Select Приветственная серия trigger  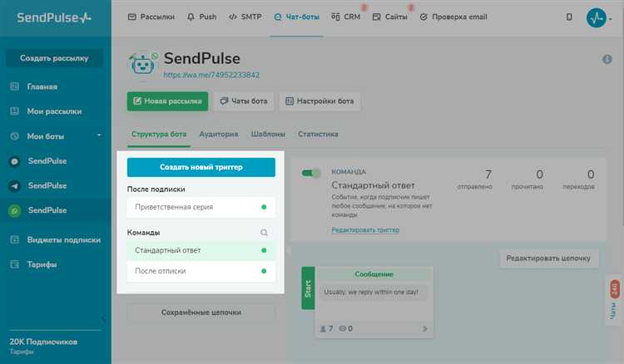coord(201,207)
